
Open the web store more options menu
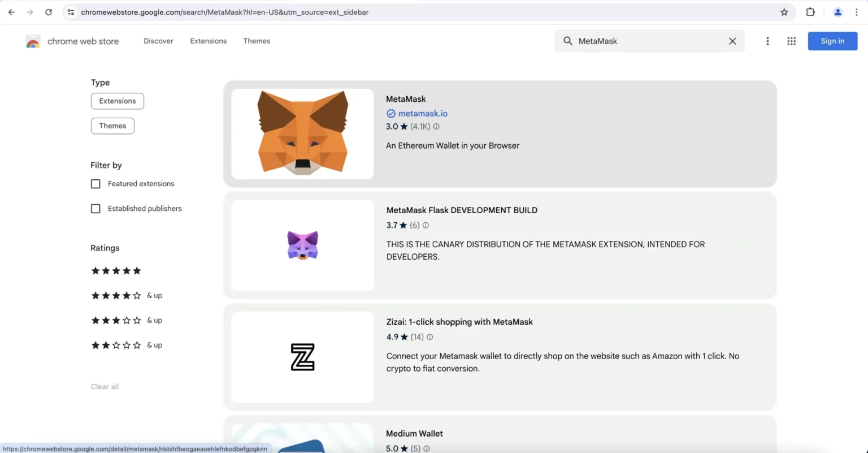click(767, 41)
